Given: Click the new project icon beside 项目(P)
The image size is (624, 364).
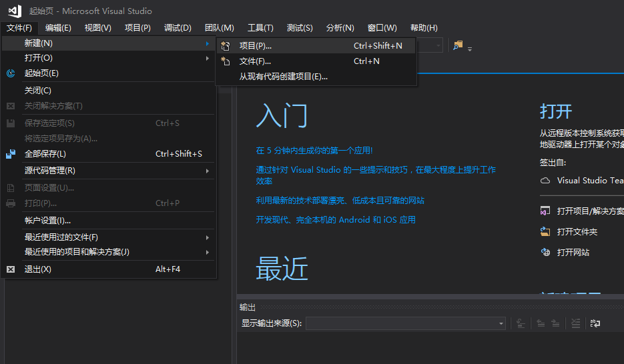Looking at the screenshot, I should click(x=226, y=46).
